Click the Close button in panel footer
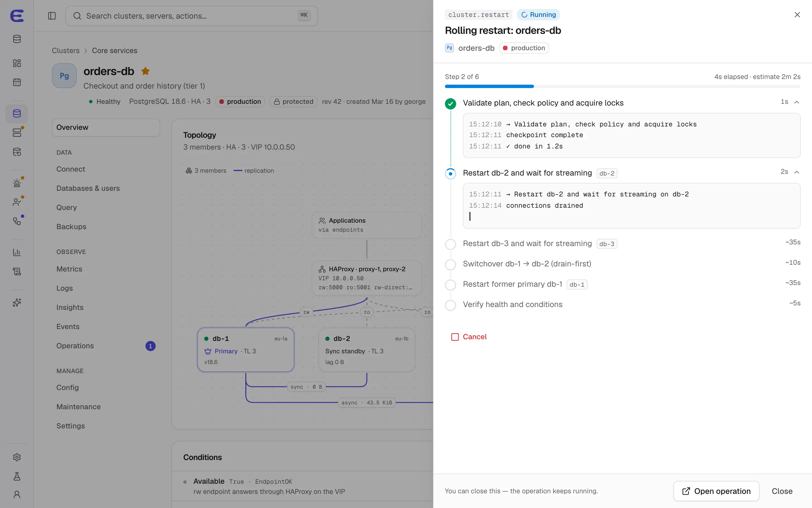 [782, 491]
